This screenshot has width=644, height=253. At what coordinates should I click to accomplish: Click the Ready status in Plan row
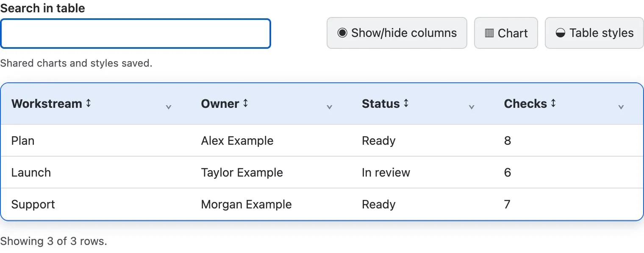tap(422, 141)
